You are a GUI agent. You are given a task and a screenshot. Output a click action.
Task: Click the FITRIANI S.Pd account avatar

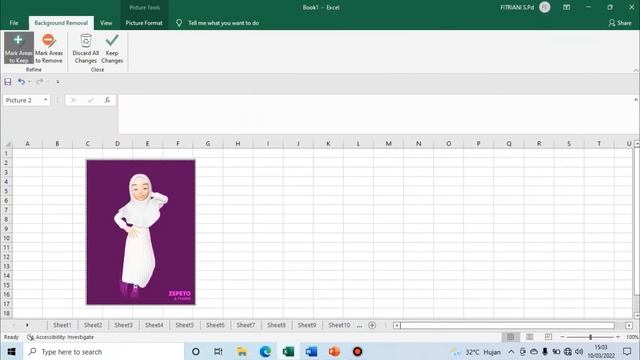click(x=544, y=7)
